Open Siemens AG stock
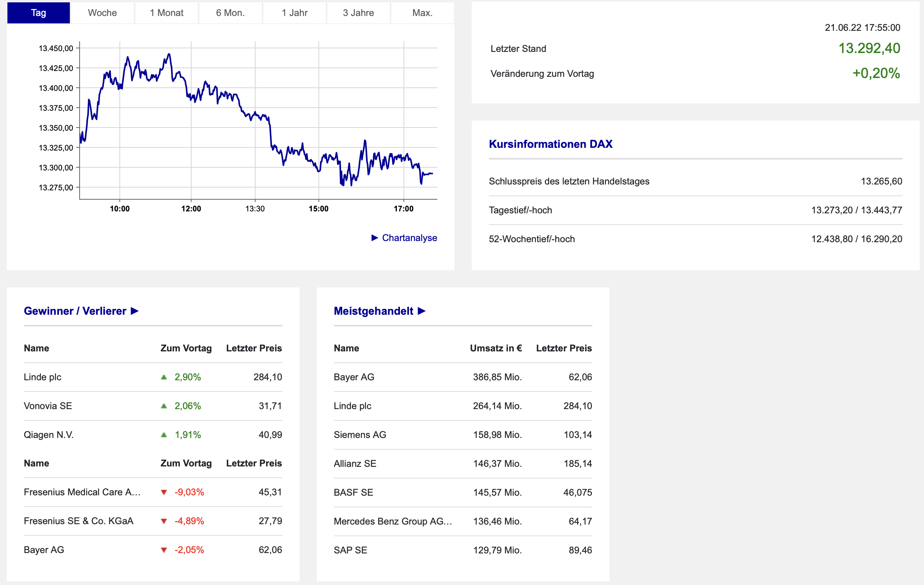This screenshot has width=924, height=585. click(360, 435)
